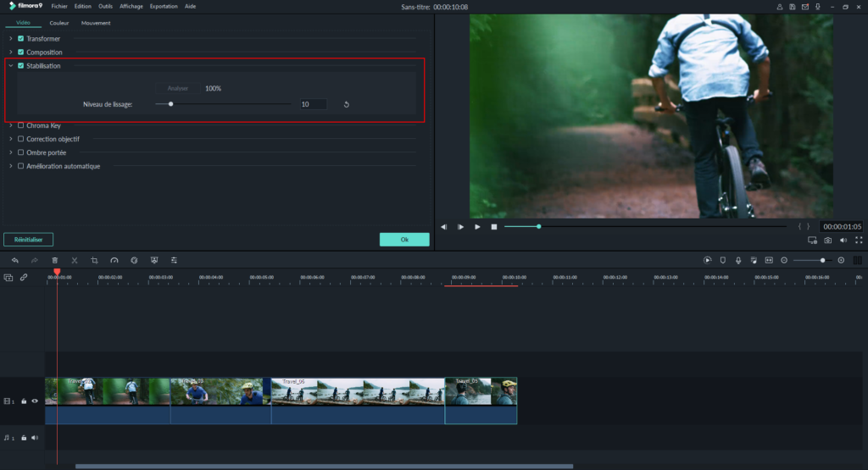
Task: Click the preview volume speaker icon
Action: [x=843, y=241]
